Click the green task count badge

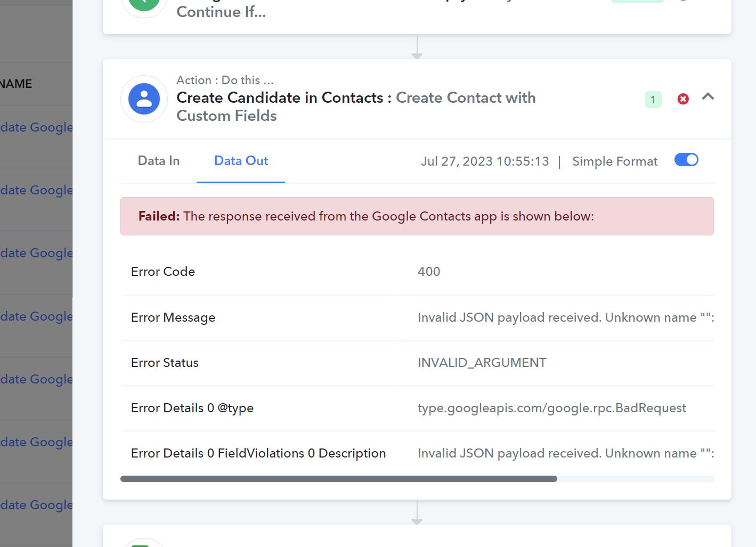click(653, 100)
